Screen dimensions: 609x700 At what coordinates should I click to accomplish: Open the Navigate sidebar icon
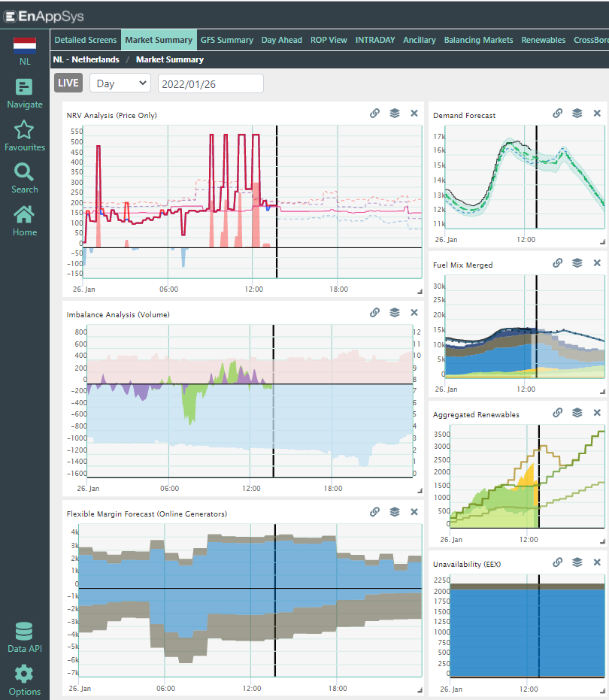[24, 87]
